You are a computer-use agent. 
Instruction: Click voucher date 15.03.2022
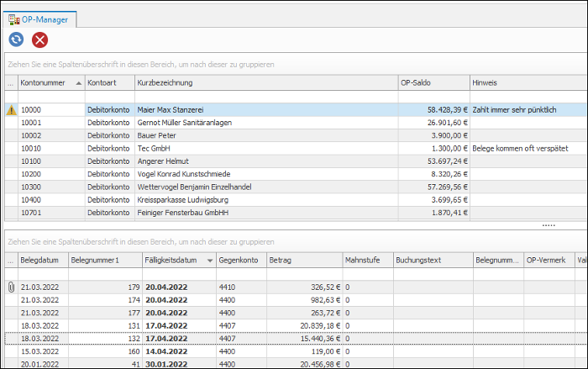pos(39,351)
